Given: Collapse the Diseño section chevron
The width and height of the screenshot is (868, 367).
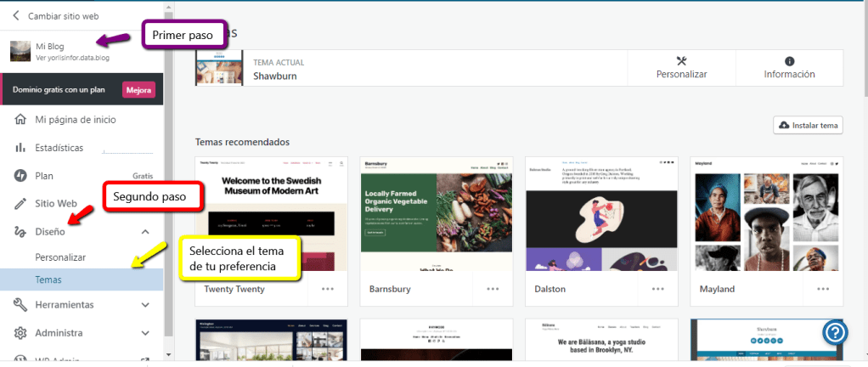Looking at the screenshot, I should (145, 232).
